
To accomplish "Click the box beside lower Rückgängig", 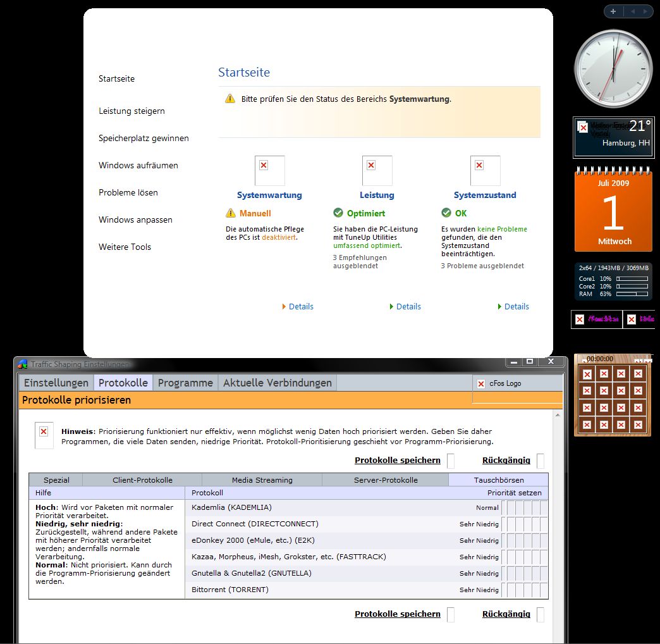I will [541, 614].
